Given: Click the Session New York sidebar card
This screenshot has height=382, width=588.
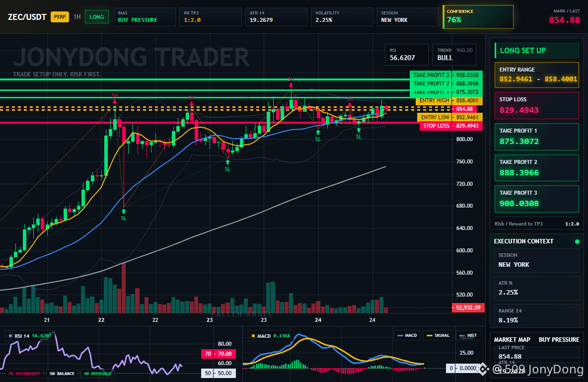Looking at the screenshot, I should (x=537, y=260).
